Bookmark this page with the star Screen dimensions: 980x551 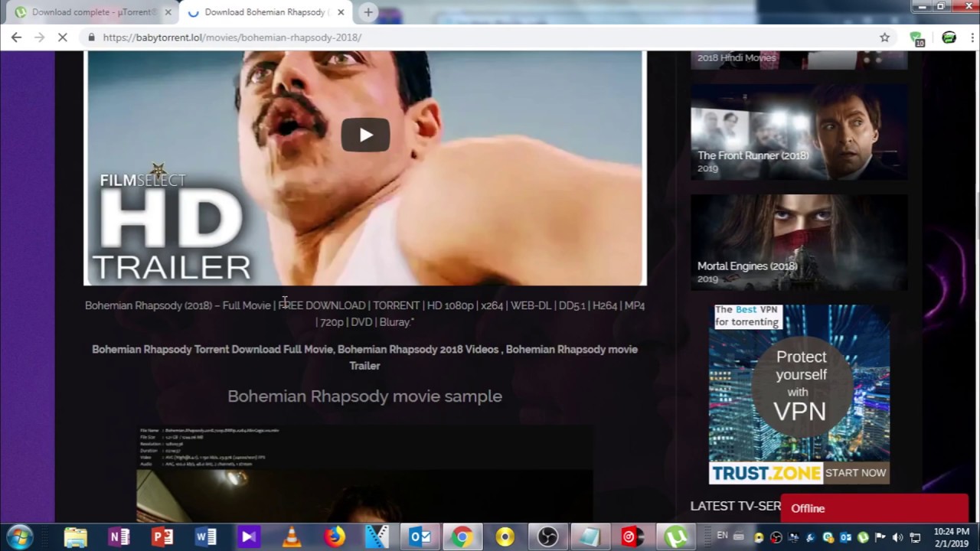pos(884,37)
